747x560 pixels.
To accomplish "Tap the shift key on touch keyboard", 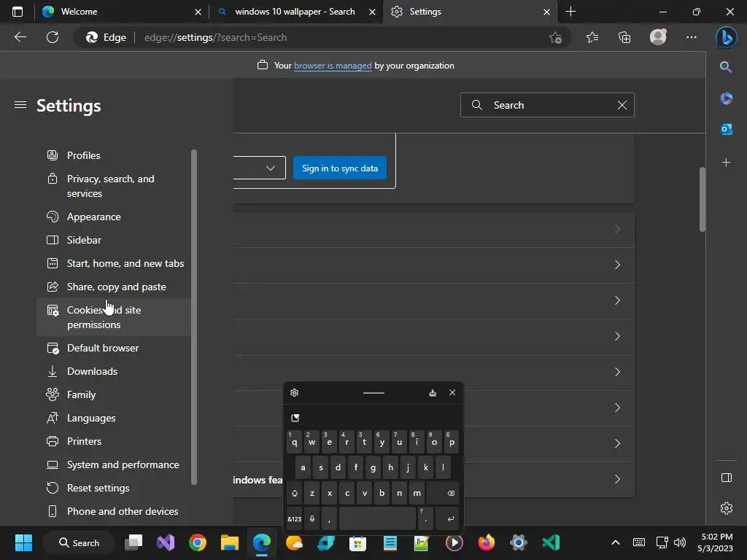I will click(295, 494).
